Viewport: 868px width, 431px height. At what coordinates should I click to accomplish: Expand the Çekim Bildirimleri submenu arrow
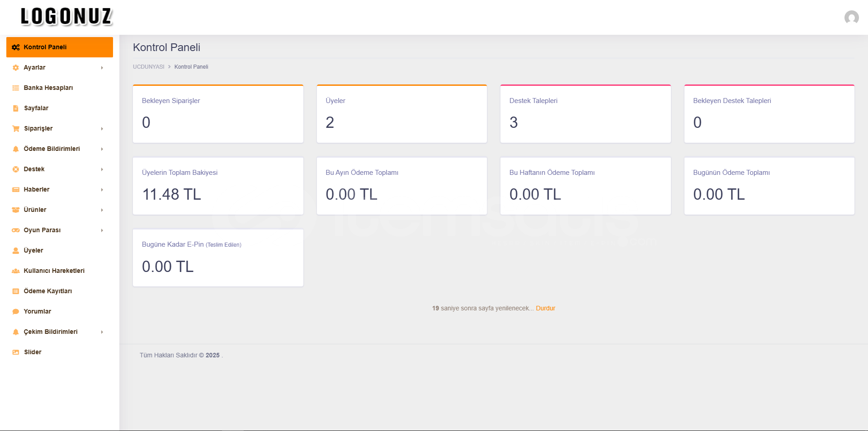[102, 332]
